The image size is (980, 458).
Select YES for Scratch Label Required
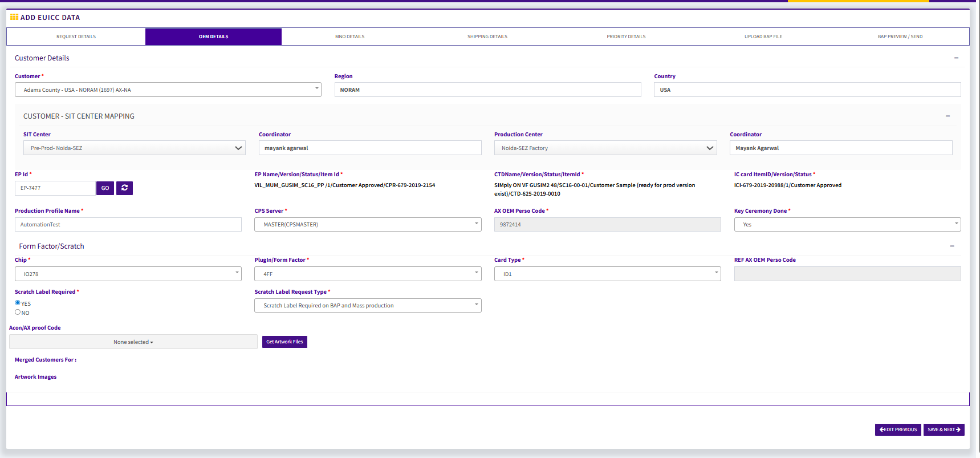pos(18,303)
